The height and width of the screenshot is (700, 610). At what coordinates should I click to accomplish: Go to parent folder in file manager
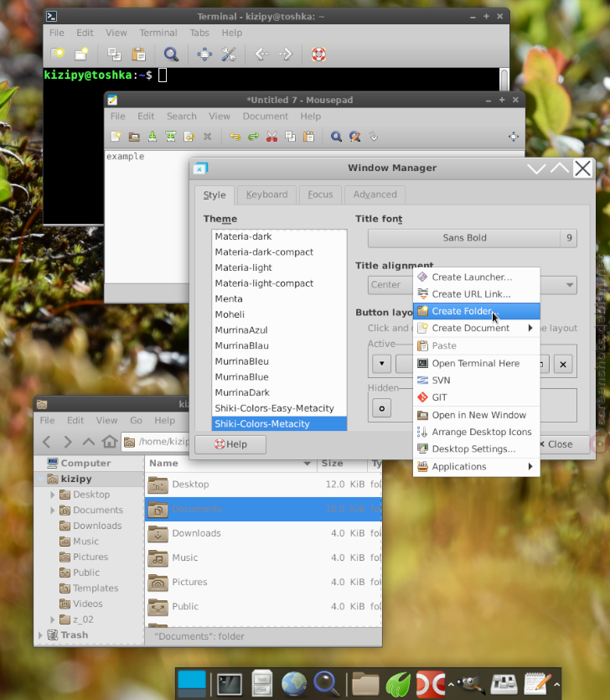[88, 442]
